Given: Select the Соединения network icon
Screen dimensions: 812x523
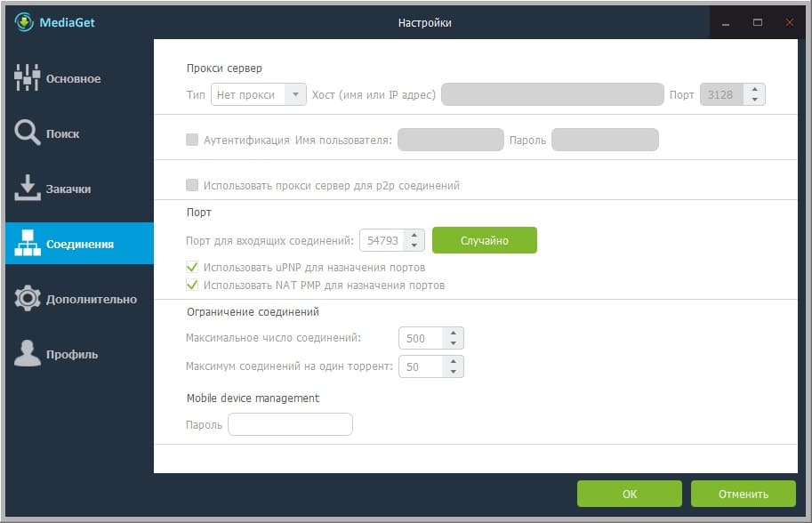Looking at the screenshot, I should point(28,243).
